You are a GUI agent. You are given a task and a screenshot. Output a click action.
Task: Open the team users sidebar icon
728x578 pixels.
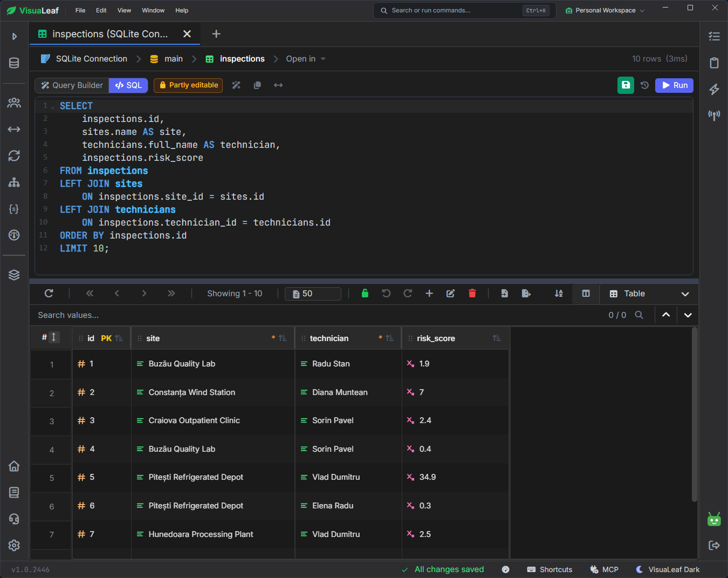pos(14,103)
